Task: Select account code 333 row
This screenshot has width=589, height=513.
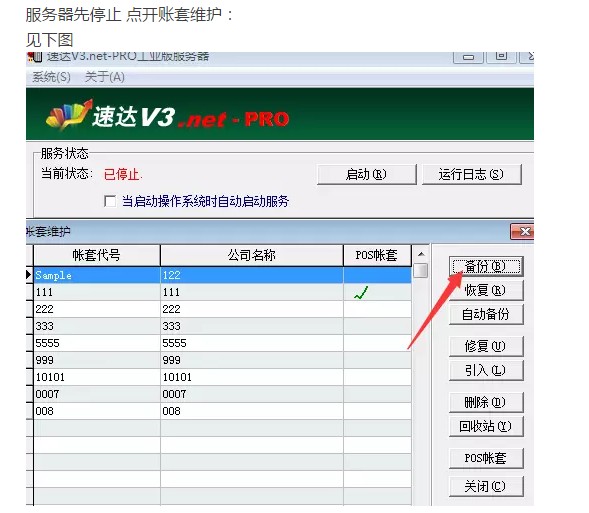Action: click(x=222, y=326)
